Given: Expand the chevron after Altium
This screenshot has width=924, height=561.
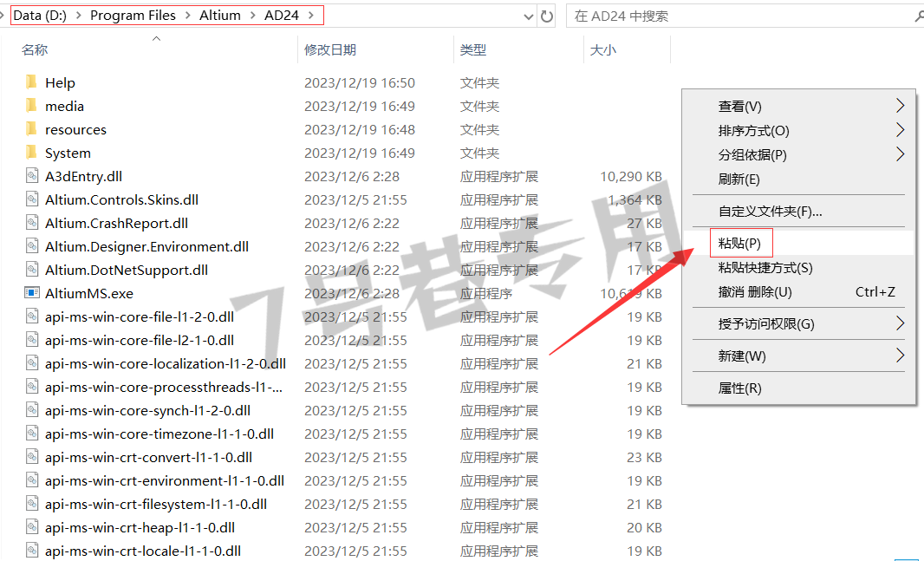Looking at the screenshot, I should (252, 16).
